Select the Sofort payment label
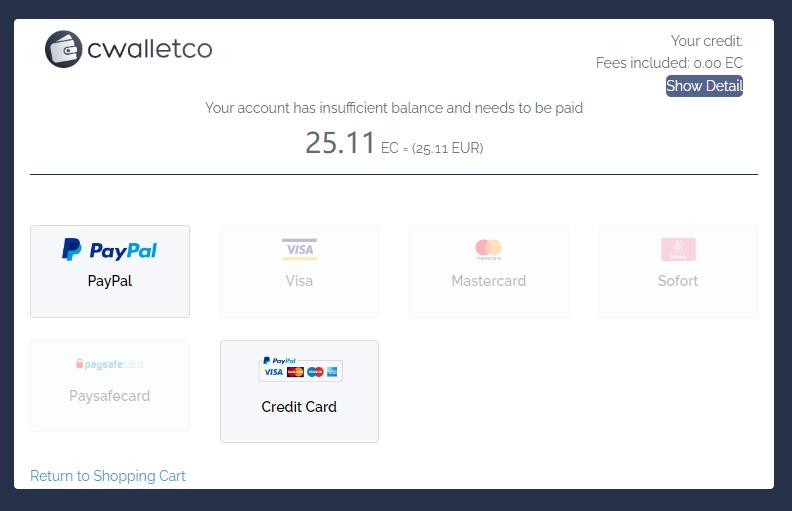This screenshot has width=792, height=511. 678,281
